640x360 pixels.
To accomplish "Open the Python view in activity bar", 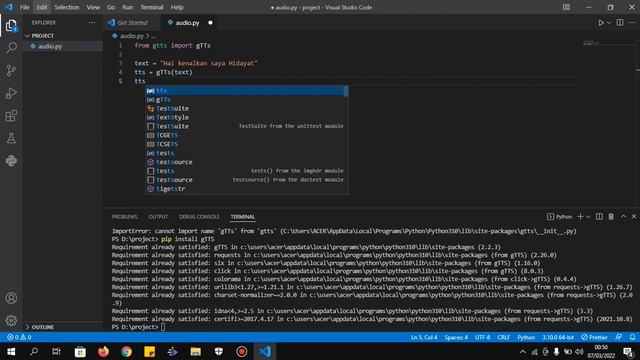I will pyautogui.click(x=11, y=161).
